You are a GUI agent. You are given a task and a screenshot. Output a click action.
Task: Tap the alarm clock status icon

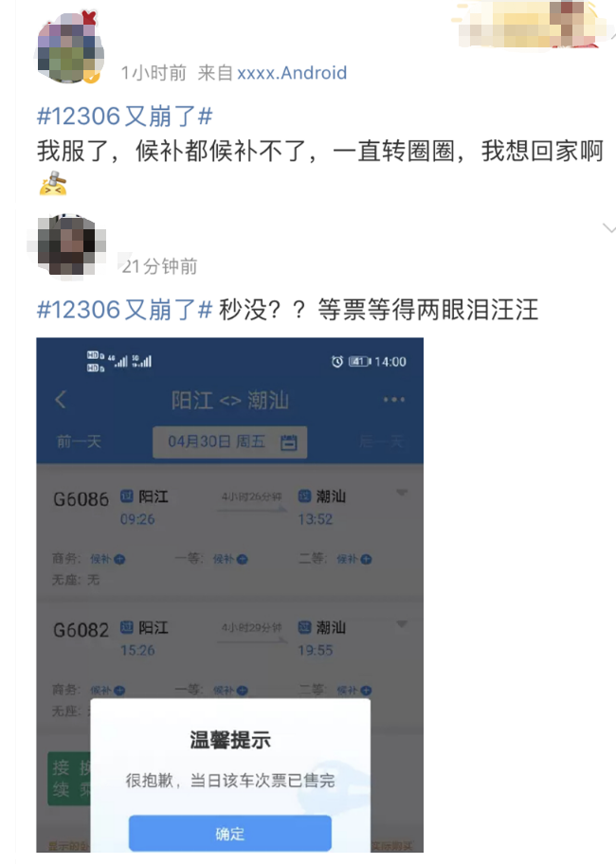tap(337, 362)
